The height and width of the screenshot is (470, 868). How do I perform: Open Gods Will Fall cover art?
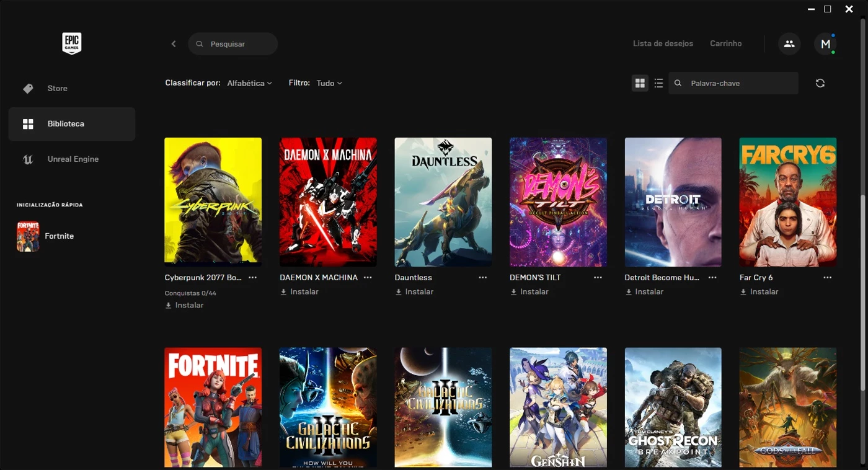(x=788, y=407)
